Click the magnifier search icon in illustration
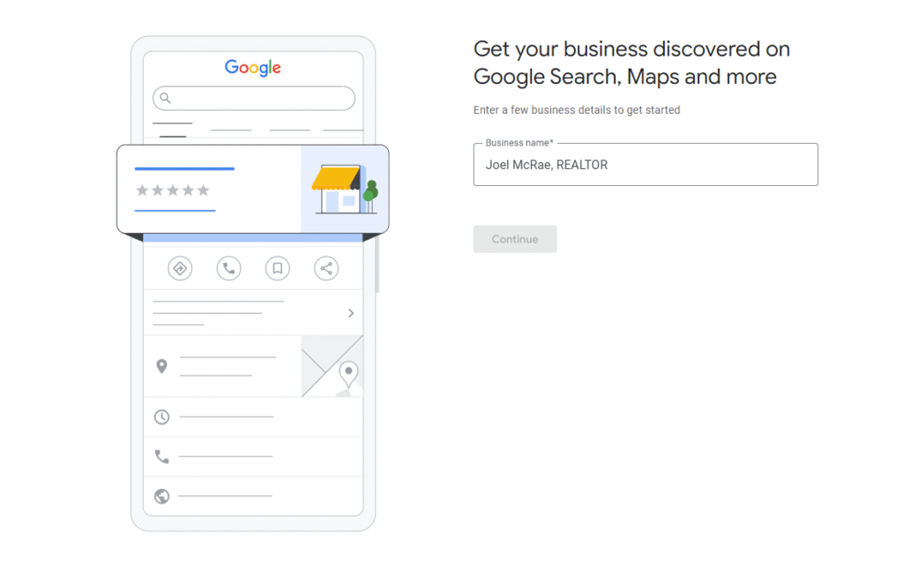 tap(165, 98)
